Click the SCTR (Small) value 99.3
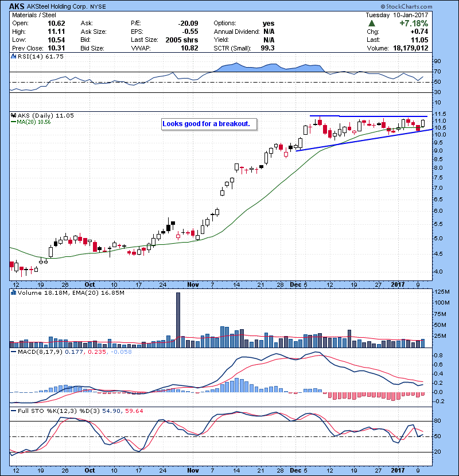 pos(267,48)
